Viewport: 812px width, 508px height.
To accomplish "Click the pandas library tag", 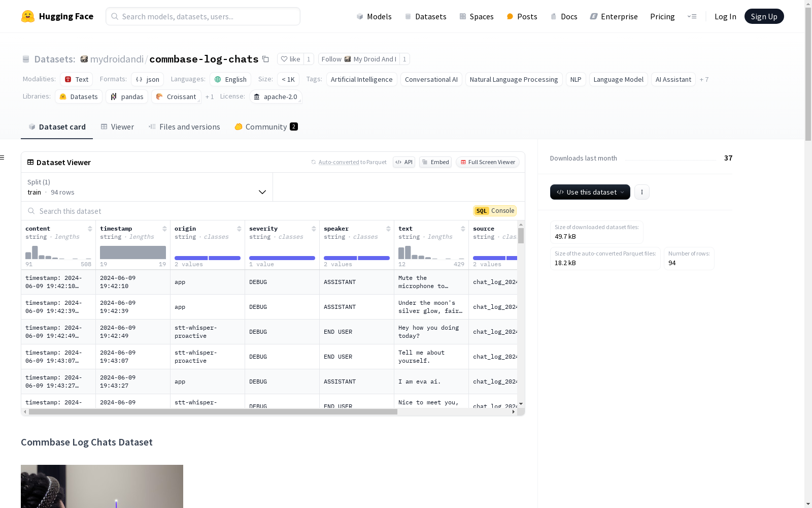I will [x=127, y=97].
